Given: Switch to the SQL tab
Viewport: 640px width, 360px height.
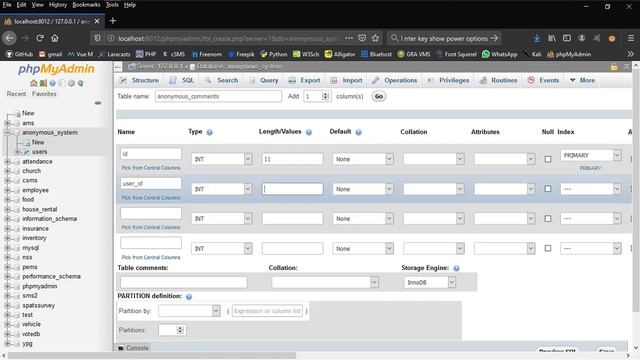Looking at the screenshot, I should click(x=182, y=80).
